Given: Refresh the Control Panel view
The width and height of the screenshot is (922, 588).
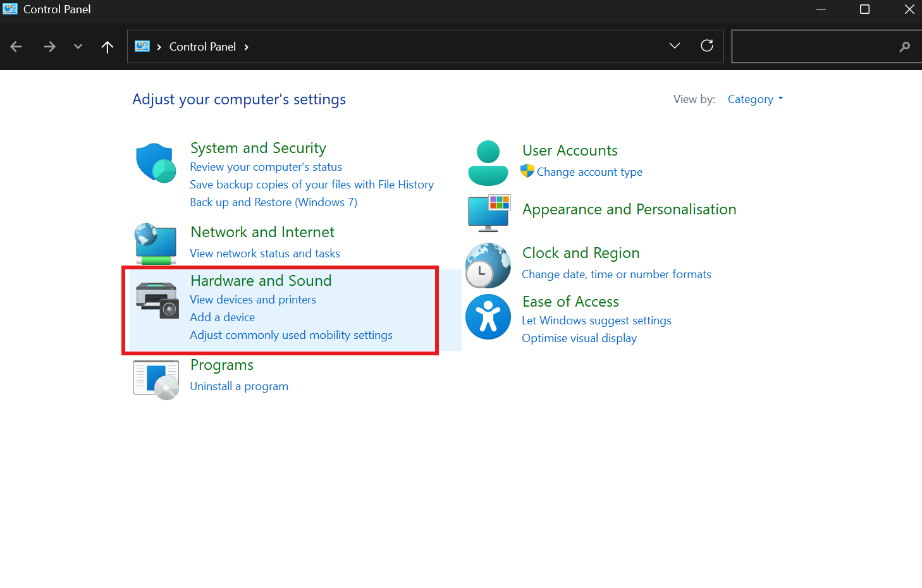Looking at the screenshot, I should pos(707,46).
